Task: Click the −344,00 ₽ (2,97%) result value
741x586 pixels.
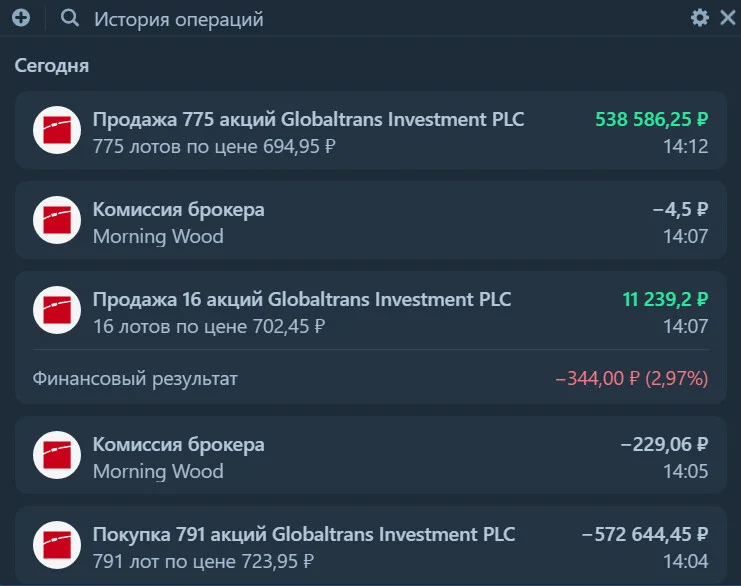Action: (632, 379)
